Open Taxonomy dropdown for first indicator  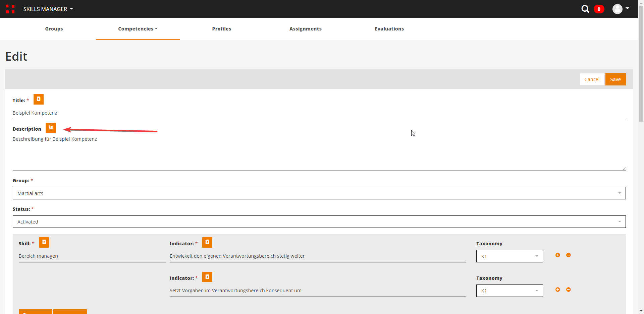click(x=509, y=256)
